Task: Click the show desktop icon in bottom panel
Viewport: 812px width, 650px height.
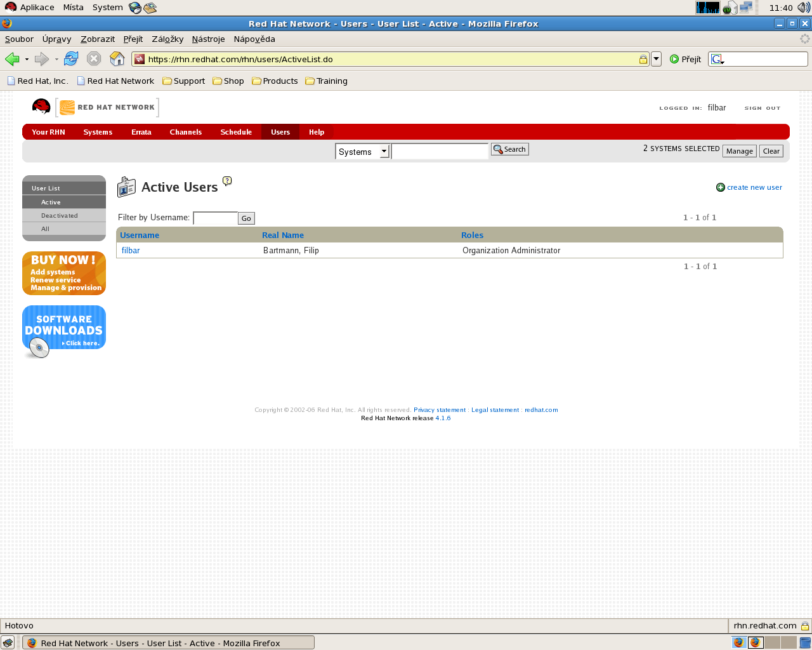Action: 8,642
